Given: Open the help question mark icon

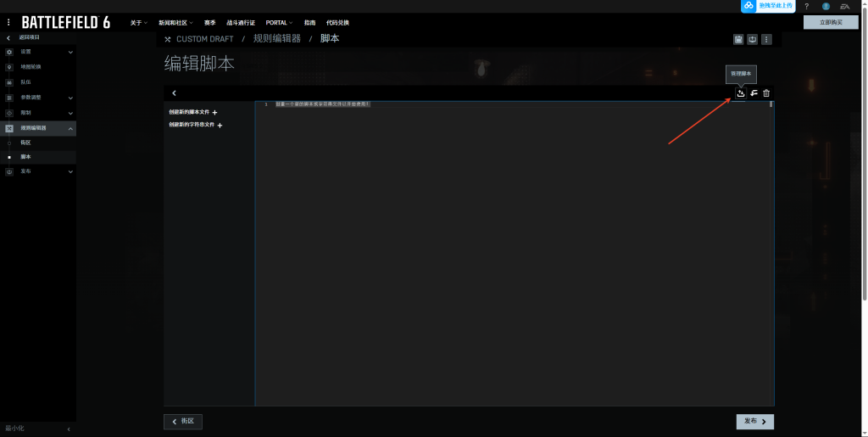Looking at the screenshot, I should pyautogui.click(x=806, y=7).
